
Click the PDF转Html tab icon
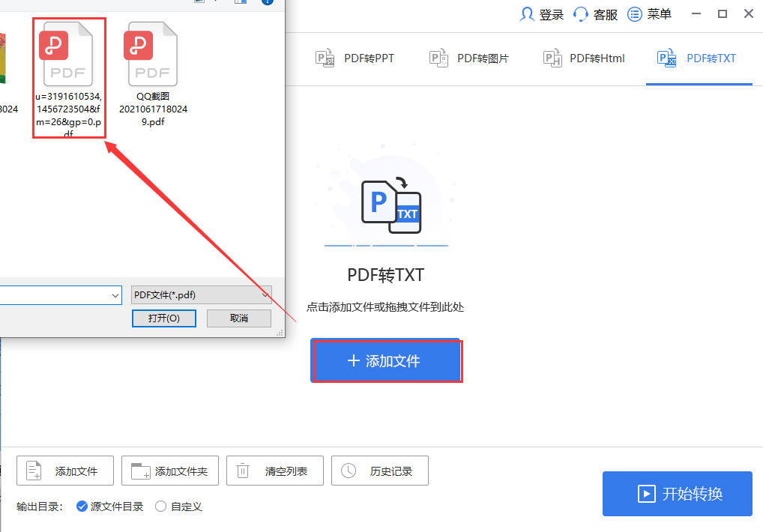click(552, 58)
